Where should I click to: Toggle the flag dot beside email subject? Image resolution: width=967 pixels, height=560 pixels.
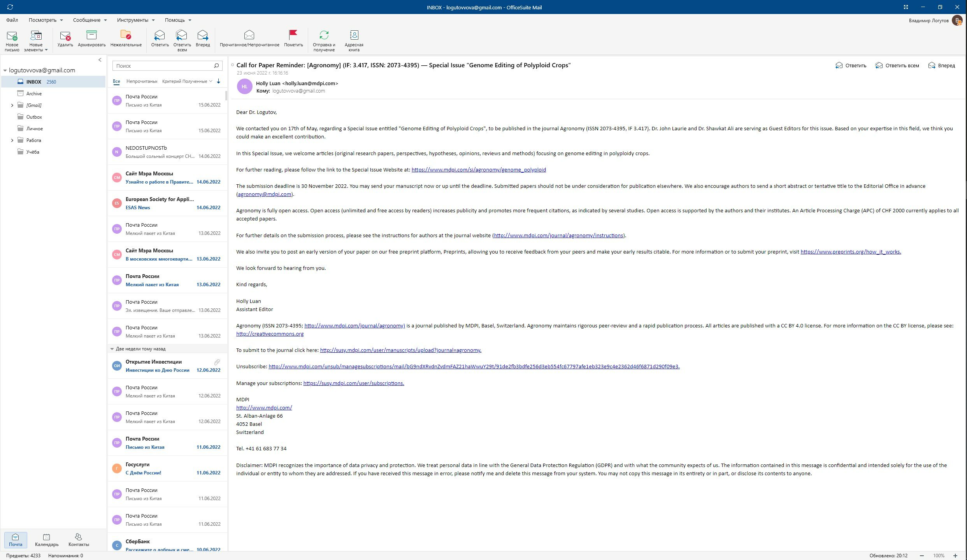coord(232,65)
